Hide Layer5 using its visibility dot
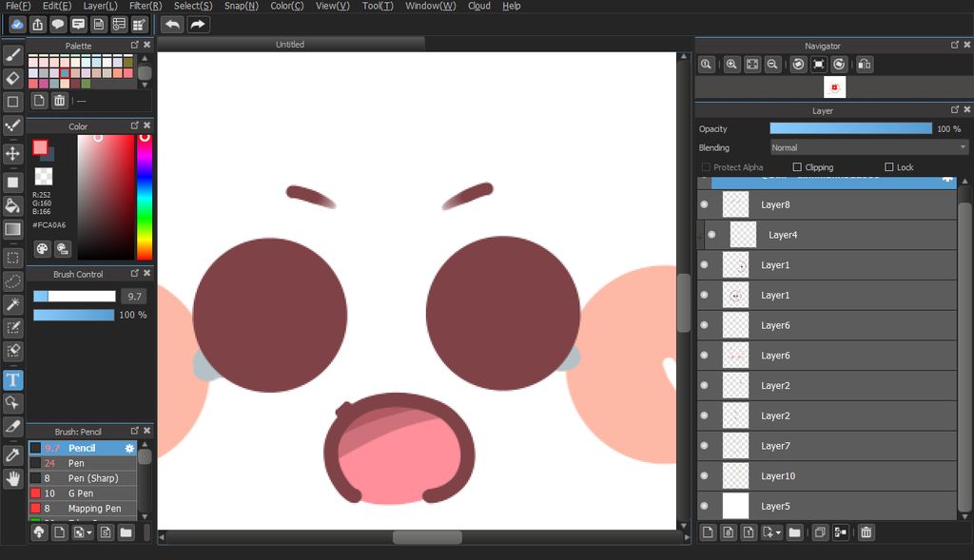Screen dimensions: 974x560 click(x=704, y=506)
